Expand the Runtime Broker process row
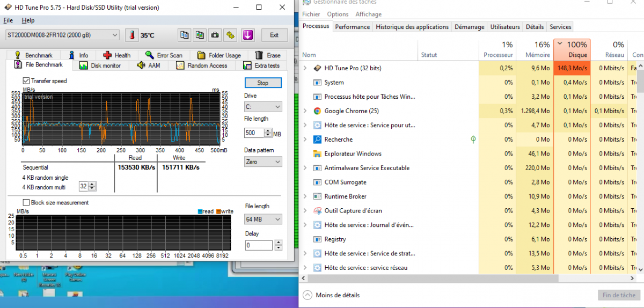 305,196
